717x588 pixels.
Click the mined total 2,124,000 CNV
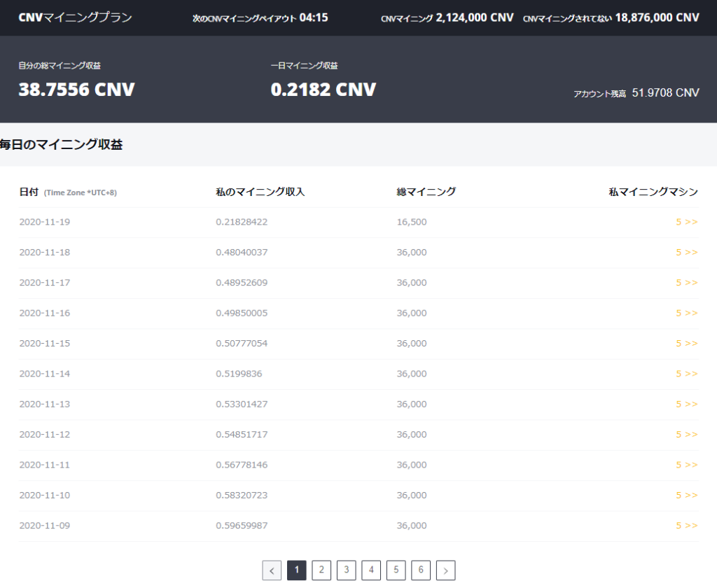(475, 17)
